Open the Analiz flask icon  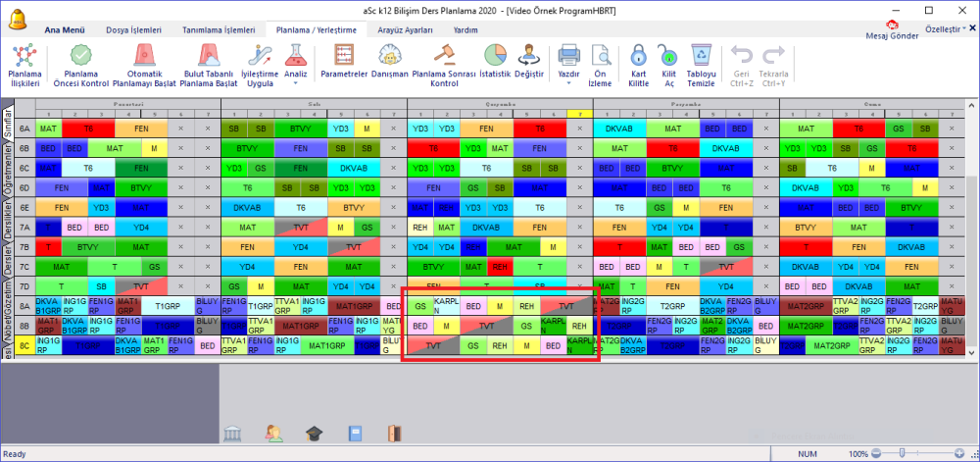point(296,56)
